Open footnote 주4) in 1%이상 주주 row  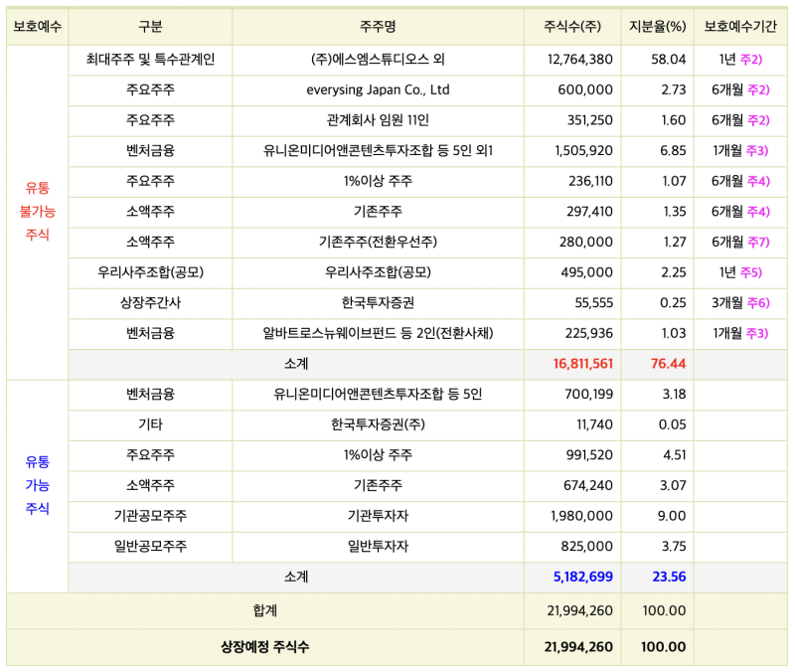click(758, 182)
